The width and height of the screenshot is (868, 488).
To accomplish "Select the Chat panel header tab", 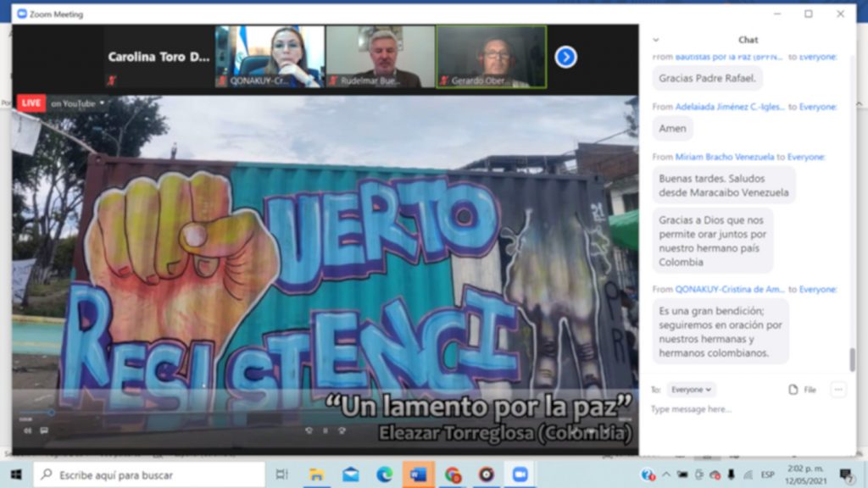I will [x=748, y=39].
